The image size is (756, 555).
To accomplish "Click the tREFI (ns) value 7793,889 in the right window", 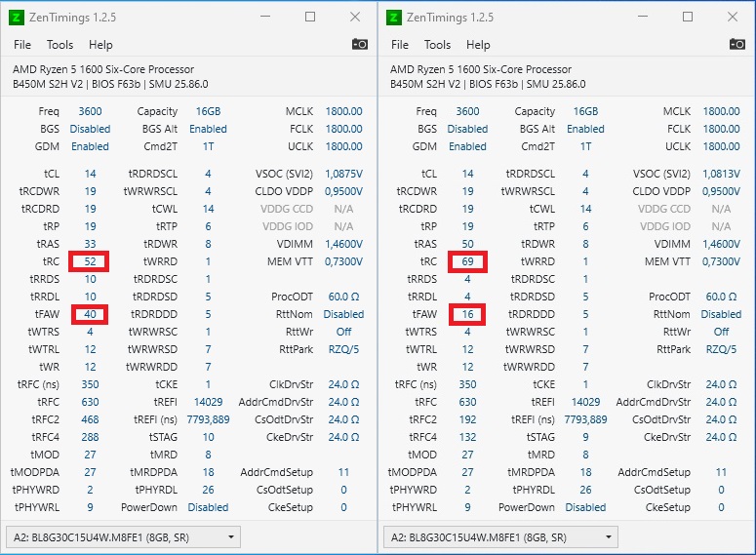I will (585, 419).
